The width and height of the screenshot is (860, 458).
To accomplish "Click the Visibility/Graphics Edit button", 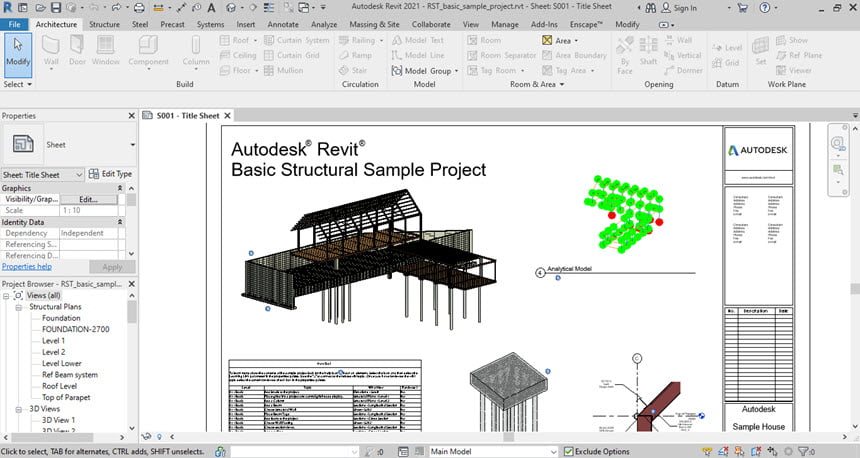I will coord(88,200).
